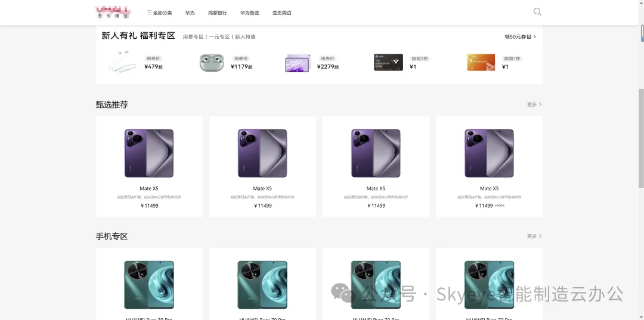Open the 全部分类 categories menu
644x320 pixels.
159,13
